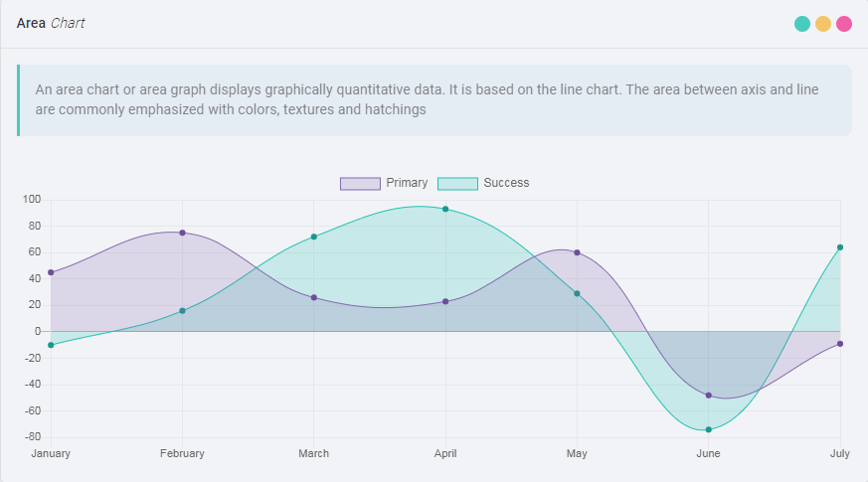Screen dimensions: 868x482
Task: Click the teal Success legend color box
Action: [x=457, y=183]
